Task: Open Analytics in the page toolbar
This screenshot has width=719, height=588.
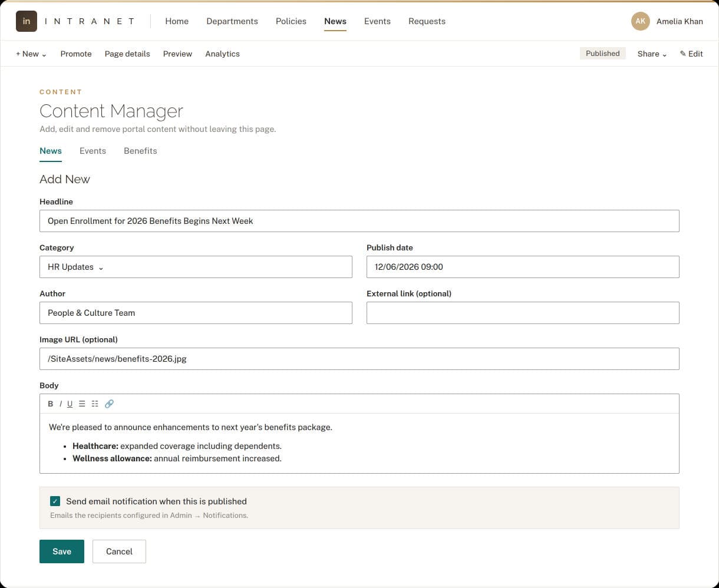Action: coord(222,54)
